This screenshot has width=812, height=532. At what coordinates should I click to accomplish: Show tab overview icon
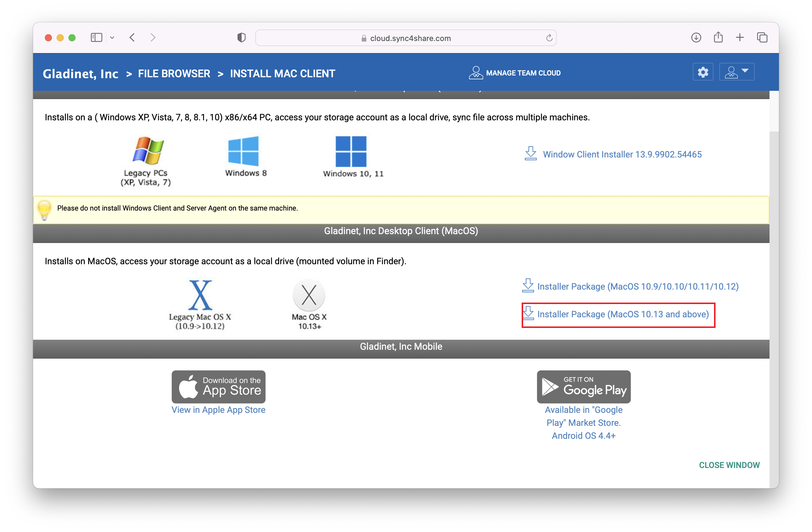click(x=762, y=37)
